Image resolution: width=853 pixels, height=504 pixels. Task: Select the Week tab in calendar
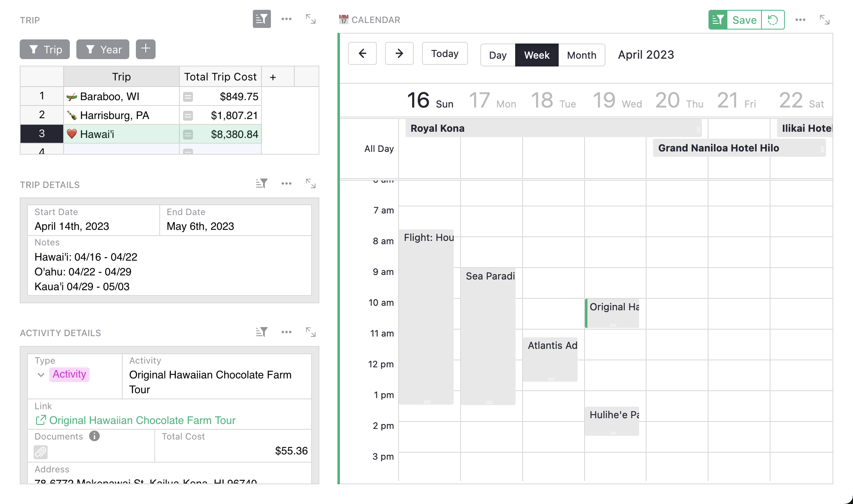pos(536,55)
